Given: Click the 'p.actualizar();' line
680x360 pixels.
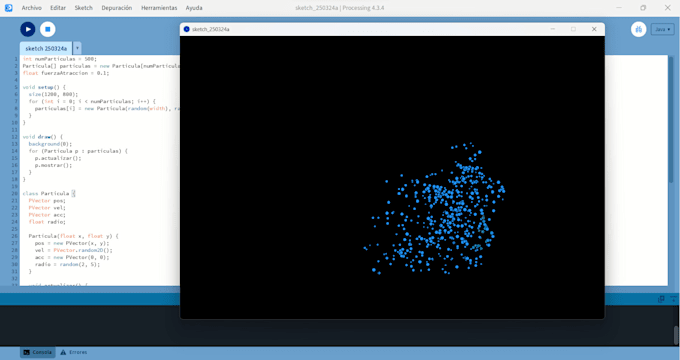Looking at the screenshot, I should [58, 158].
